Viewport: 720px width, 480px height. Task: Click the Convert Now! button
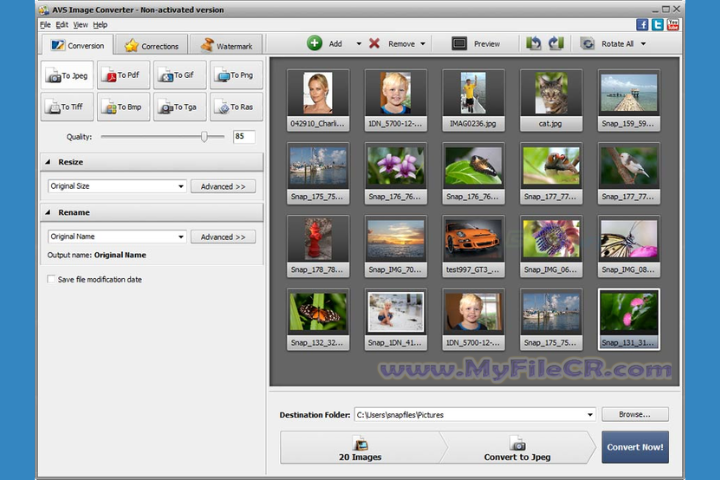(635, 447)
